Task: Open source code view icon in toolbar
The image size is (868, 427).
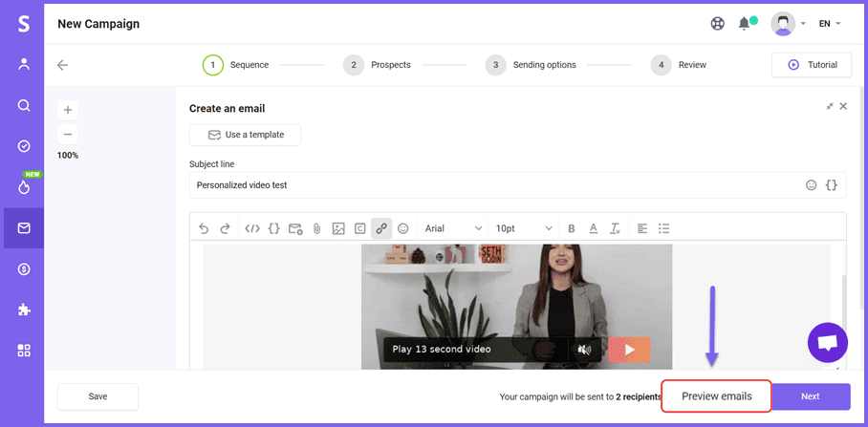Action: [x=252, y=228]
